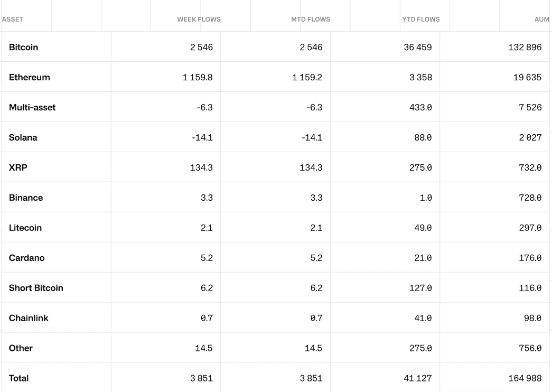Click the AUM column header
Viewport: 552px width, 392px height.
[x=542, y=20]
